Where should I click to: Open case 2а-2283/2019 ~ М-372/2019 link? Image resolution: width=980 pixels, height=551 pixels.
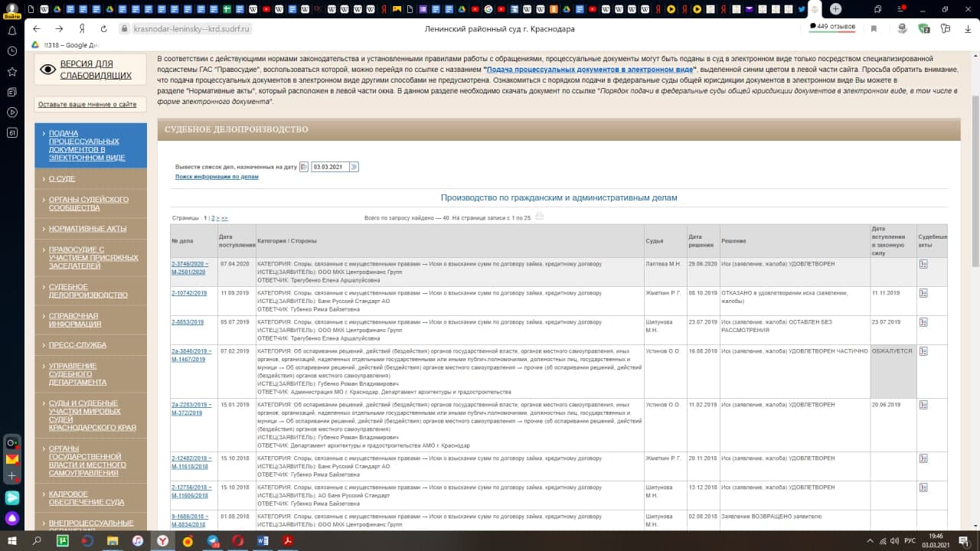[190, 408]
